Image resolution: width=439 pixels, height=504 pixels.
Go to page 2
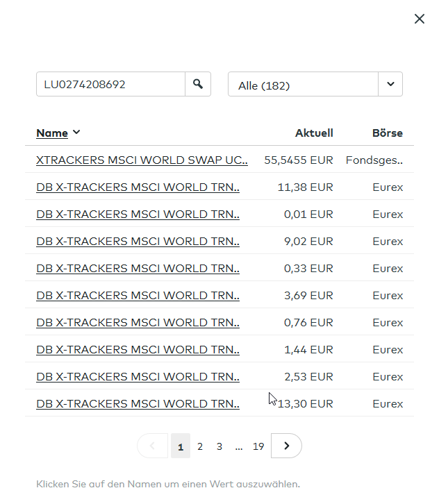click(x=200, y=446)
